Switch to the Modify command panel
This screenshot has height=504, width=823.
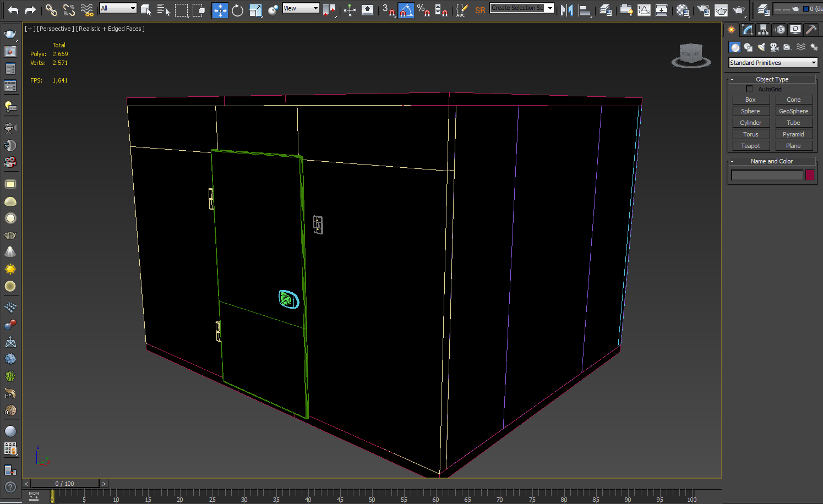click(747, 29)
